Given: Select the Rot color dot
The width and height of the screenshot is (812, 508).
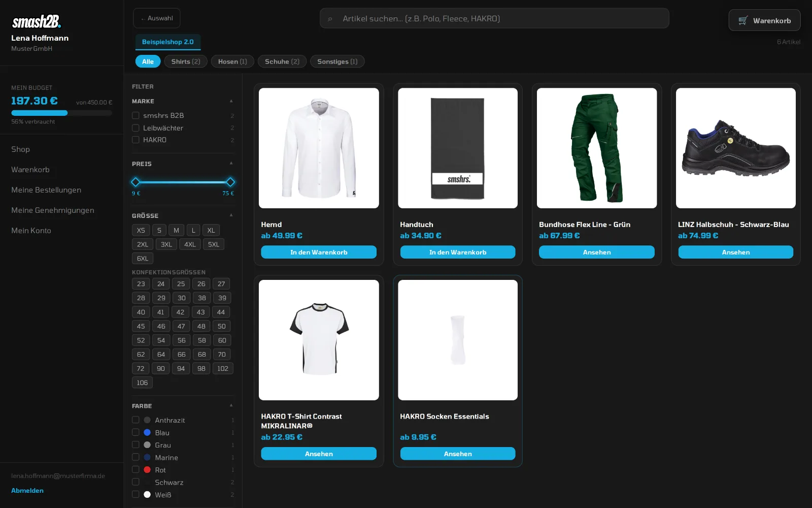Looking at the screenshot, I should coord(147,470).
